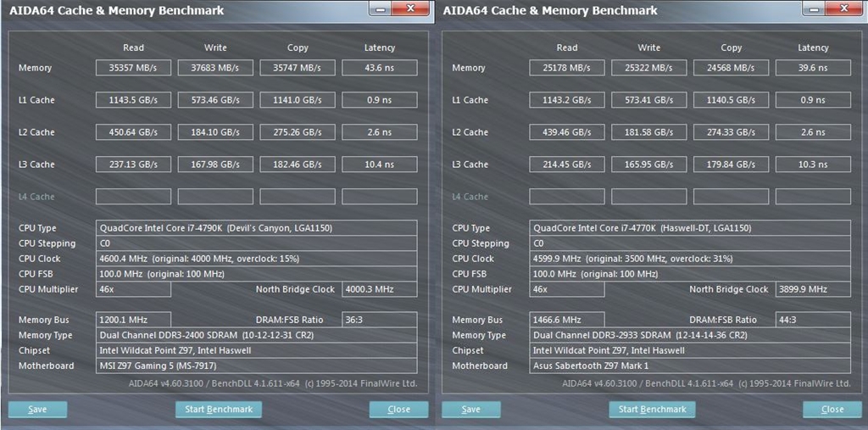The image size is (868, 430).
Task: Click L1 Cache latency 0.9 ns, right window
Action: 813,100
